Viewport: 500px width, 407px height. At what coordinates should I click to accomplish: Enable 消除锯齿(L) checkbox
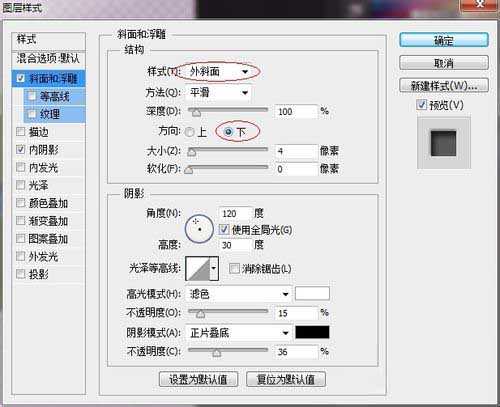click(x=234, y=268)
